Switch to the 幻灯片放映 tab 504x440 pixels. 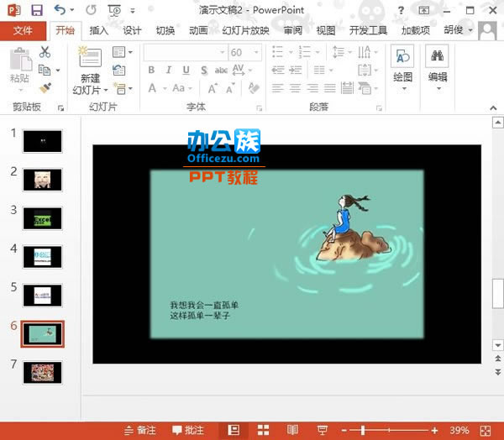coord(245,30)
